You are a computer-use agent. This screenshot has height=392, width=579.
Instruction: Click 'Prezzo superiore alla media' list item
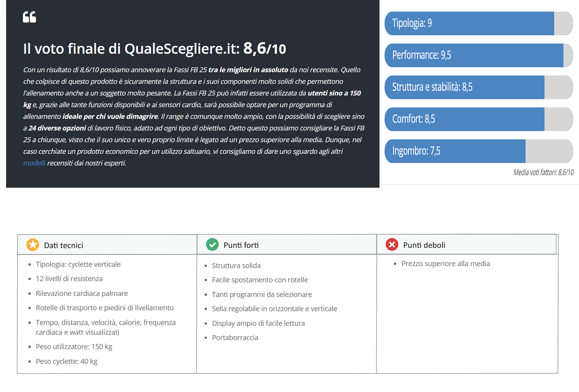445,263
